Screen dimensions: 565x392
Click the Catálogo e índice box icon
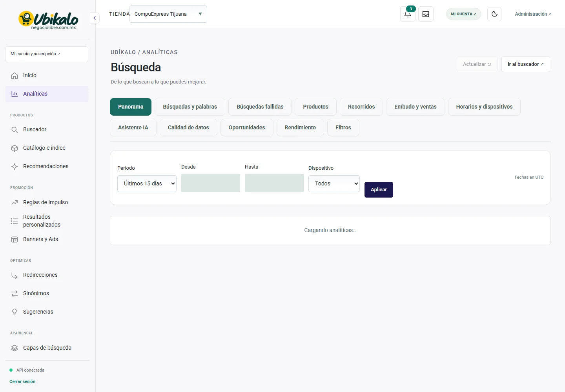click(x=15, y=148)
